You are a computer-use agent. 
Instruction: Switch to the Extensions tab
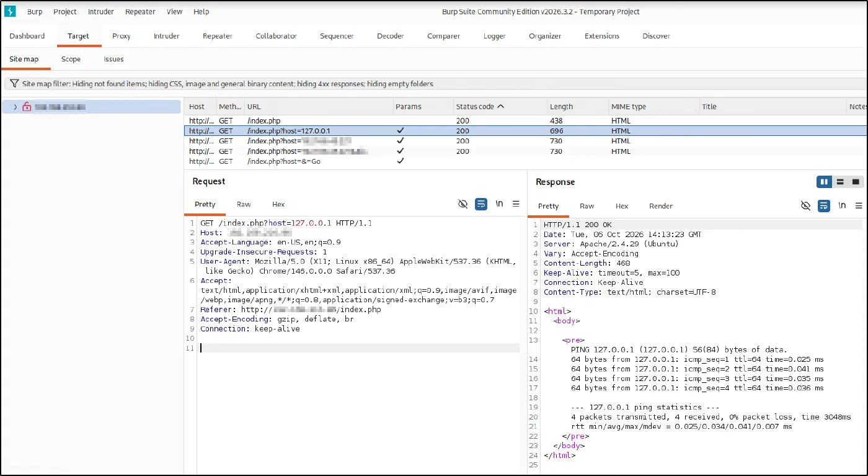(x=602, y=36)
